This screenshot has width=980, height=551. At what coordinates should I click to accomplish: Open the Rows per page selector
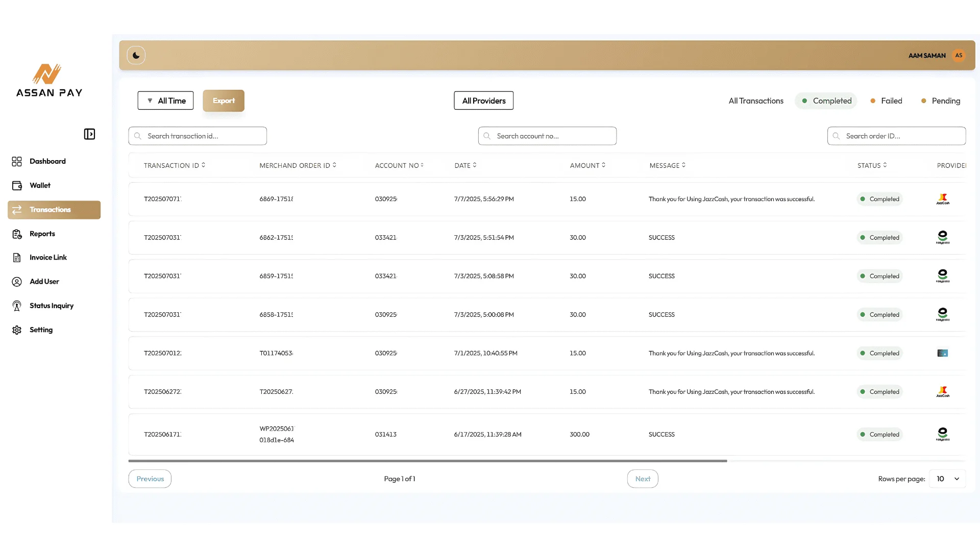[947, 479]
